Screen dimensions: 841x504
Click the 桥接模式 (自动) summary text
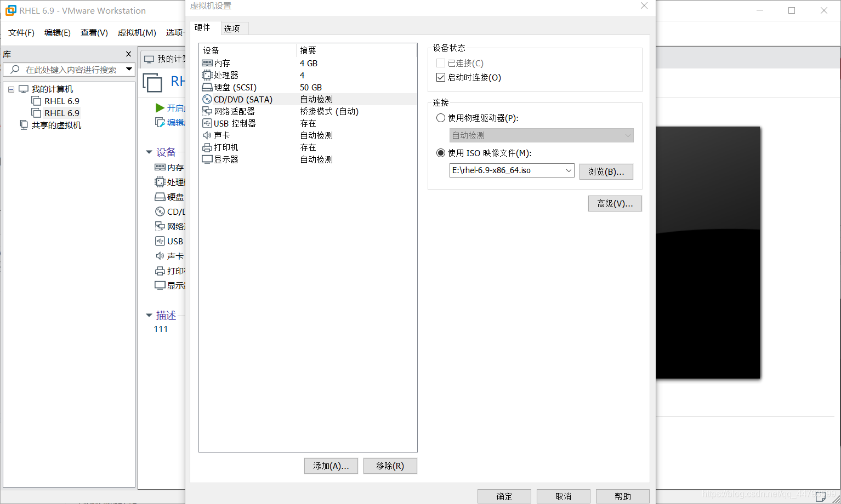point(329,111)
